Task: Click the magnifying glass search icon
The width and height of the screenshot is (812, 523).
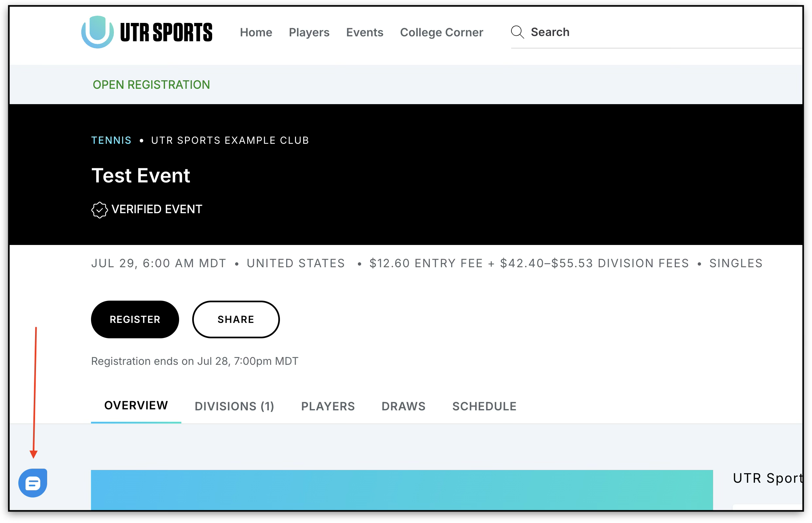Action: 517,32
